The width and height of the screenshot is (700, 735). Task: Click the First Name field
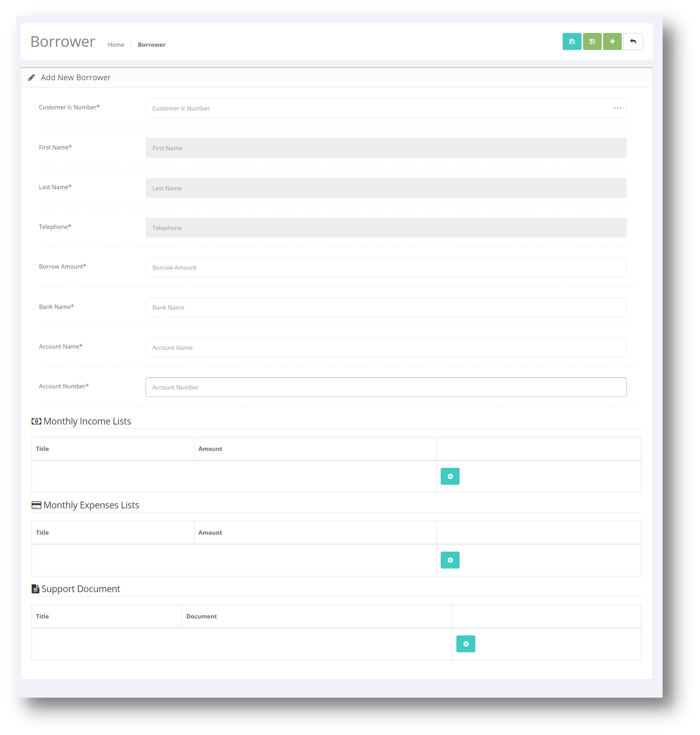tap(386, 148)
